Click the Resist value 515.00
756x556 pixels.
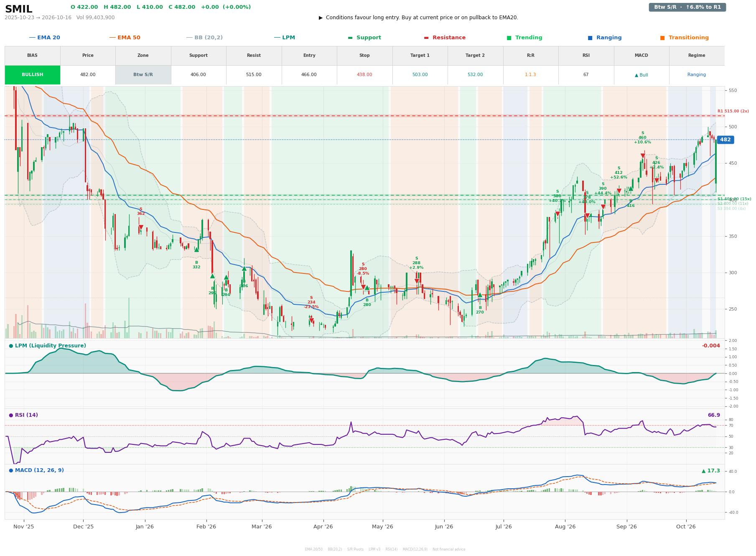coord(254,75)
